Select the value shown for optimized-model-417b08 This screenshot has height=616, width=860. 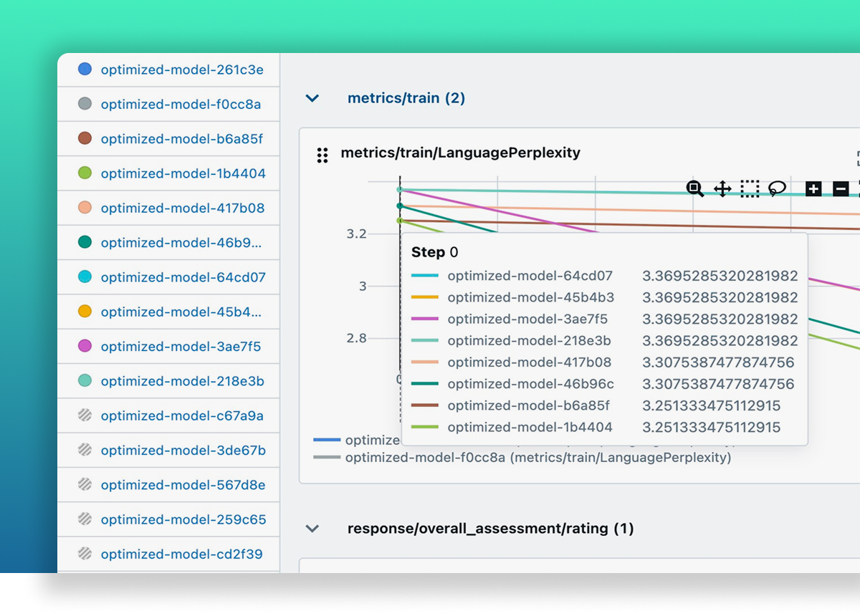[718, 362]
